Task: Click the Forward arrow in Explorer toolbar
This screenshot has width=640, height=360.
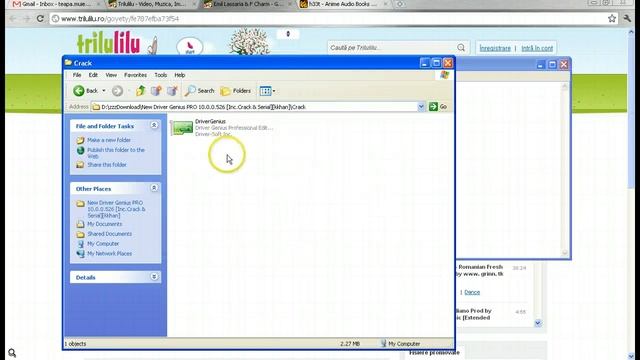Action: [117, 91]
